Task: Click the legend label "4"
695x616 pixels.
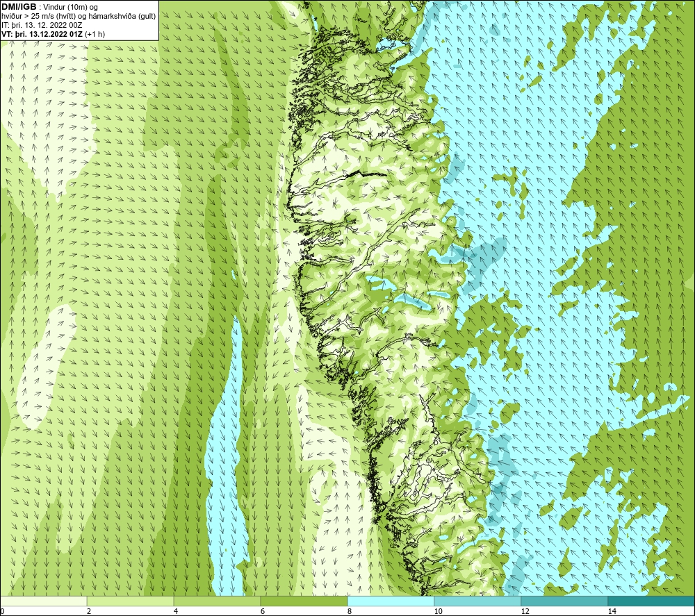Action: point(176,611)
